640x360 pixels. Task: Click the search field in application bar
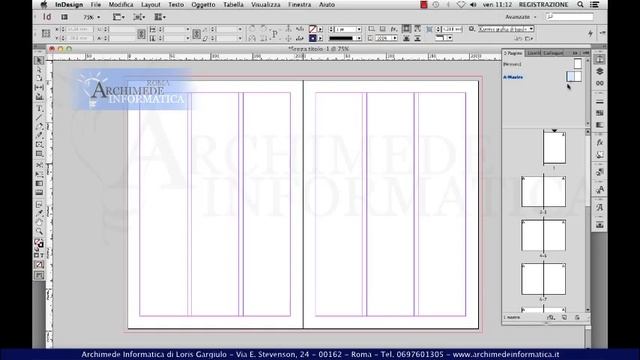569,17
